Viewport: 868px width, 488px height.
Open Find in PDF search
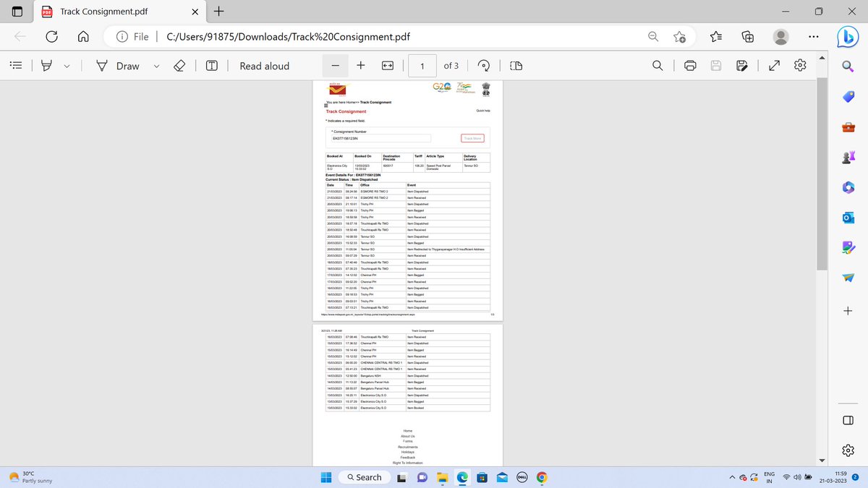(658, 66)
